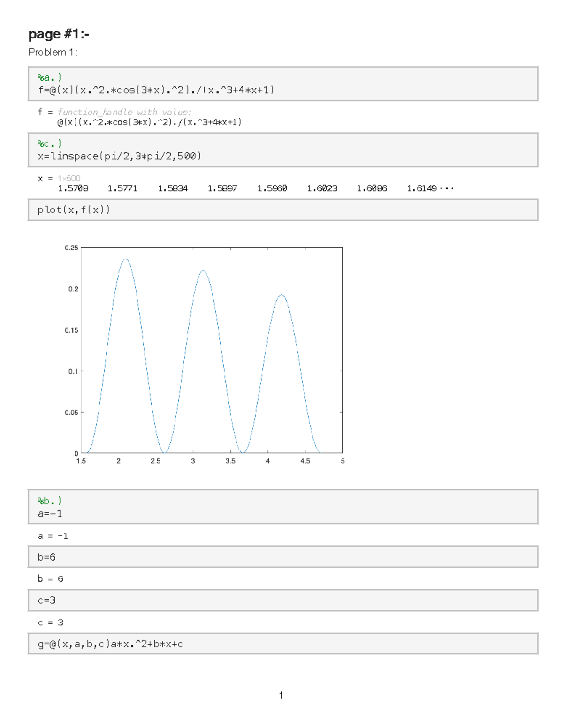Click the y-axis label 0.1

(x=73, y=372)
